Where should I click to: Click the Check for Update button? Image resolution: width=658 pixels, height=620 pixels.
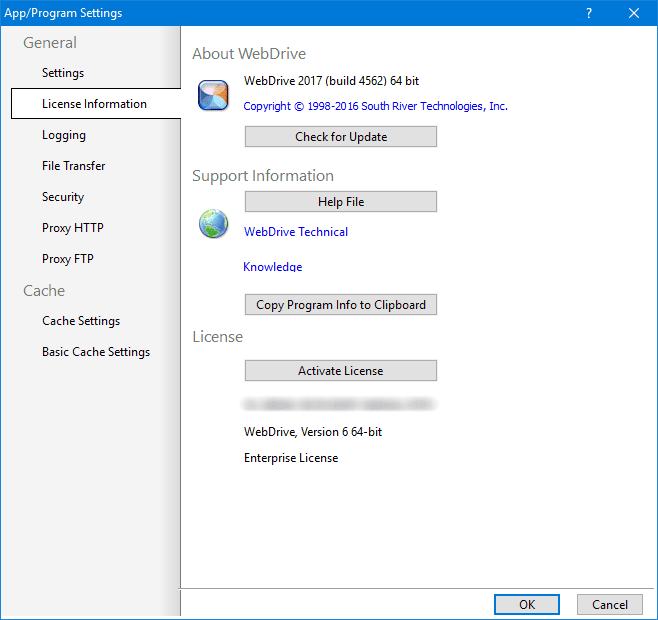coord(341,137)
